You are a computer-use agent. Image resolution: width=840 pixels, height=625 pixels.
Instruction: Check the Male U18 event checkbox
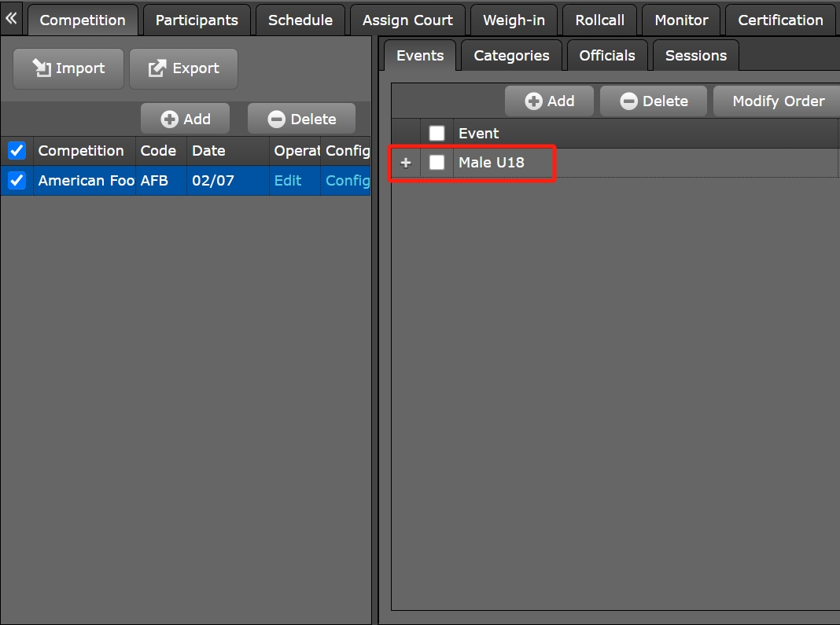[x=437, y=163]
